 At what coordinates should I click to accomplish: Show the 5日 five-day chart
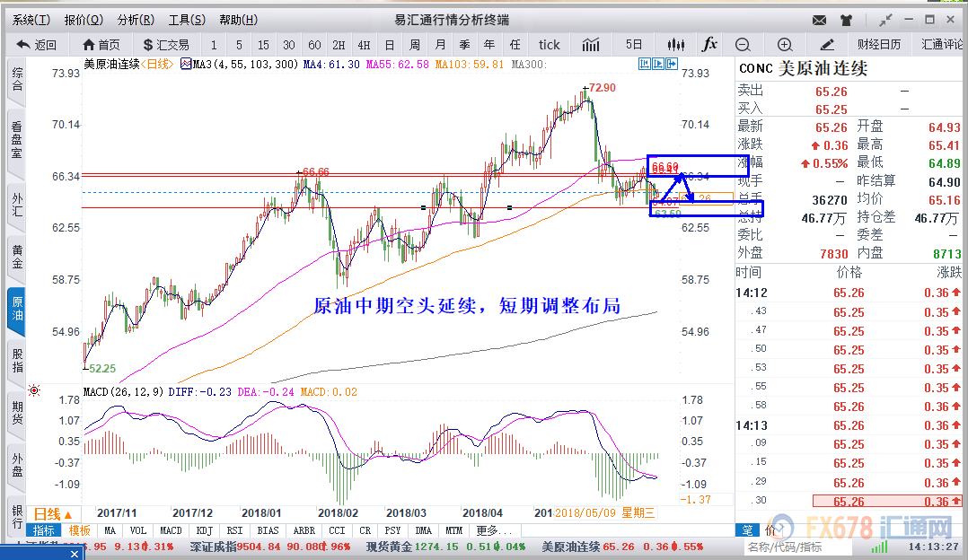[633, 45]
